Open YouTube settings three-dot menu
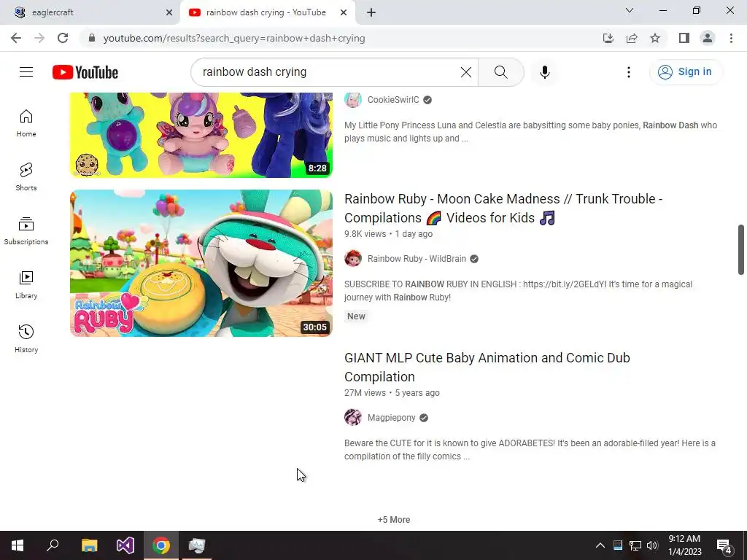 [628, 72]
